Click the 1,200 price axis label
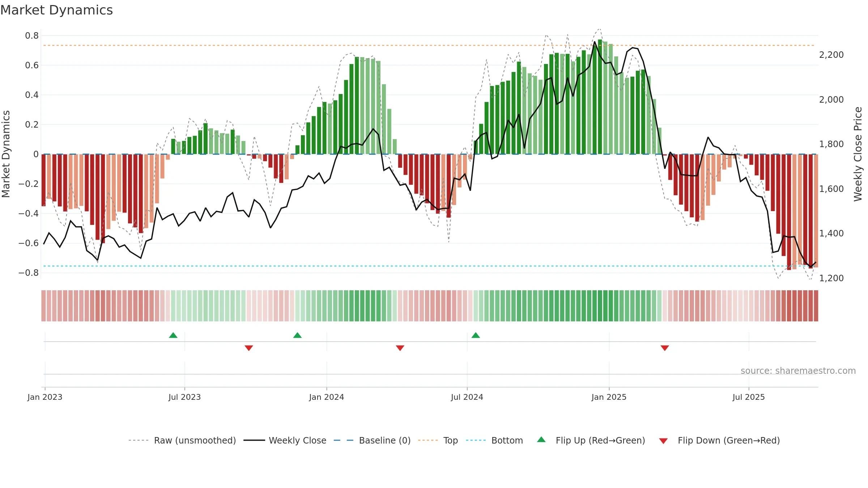868x488 pixels. click(x=831, y=278)
